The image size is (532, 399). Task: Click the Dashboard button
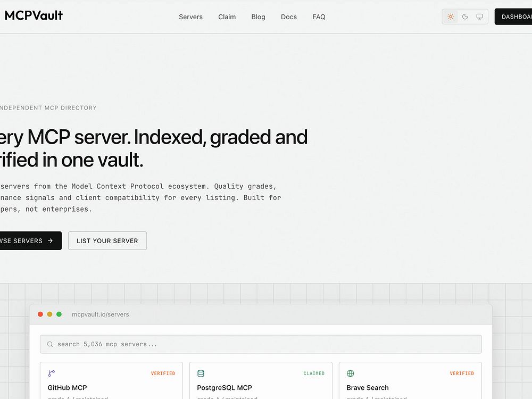pyautogui.click(x=513, y=16)
